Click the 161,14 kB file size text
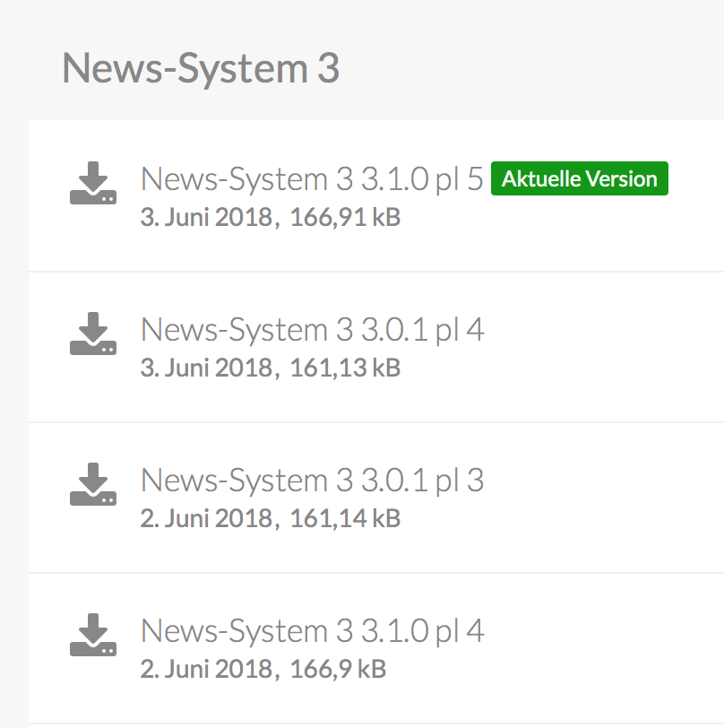The height and width of the screenshot is (728, 724). point(345,518)
